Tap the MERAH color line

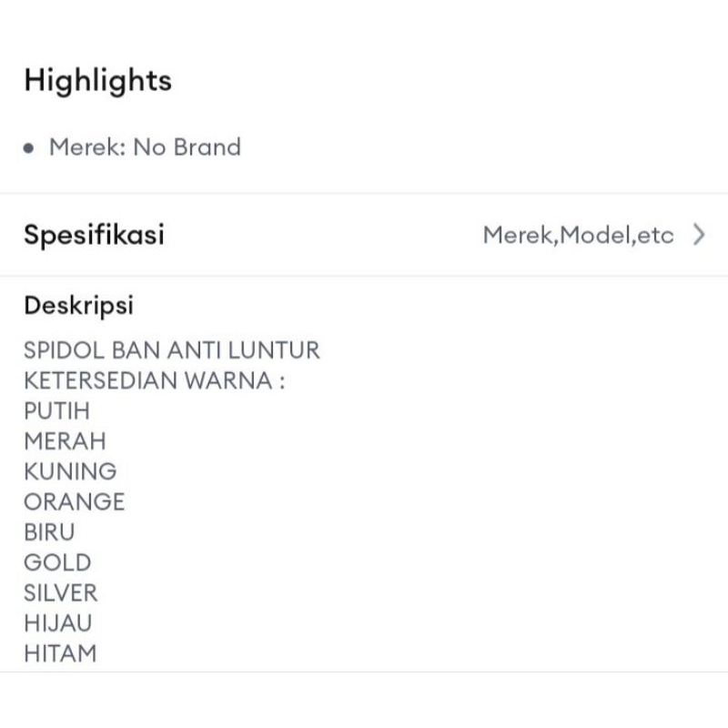point(65,441)
